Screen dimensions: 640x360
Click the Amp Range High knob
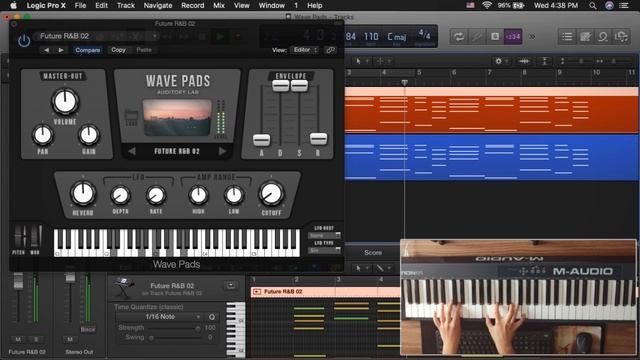tap(198, 196)
